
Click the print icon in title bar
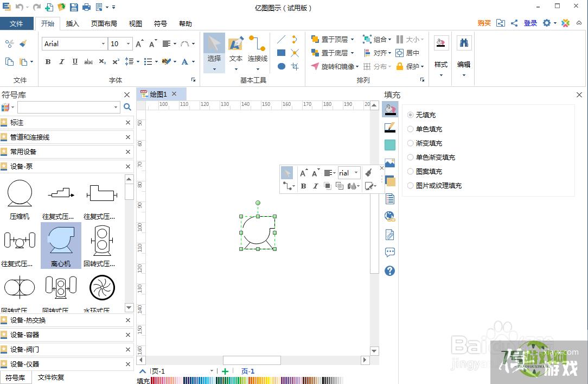tap(87, 7)
